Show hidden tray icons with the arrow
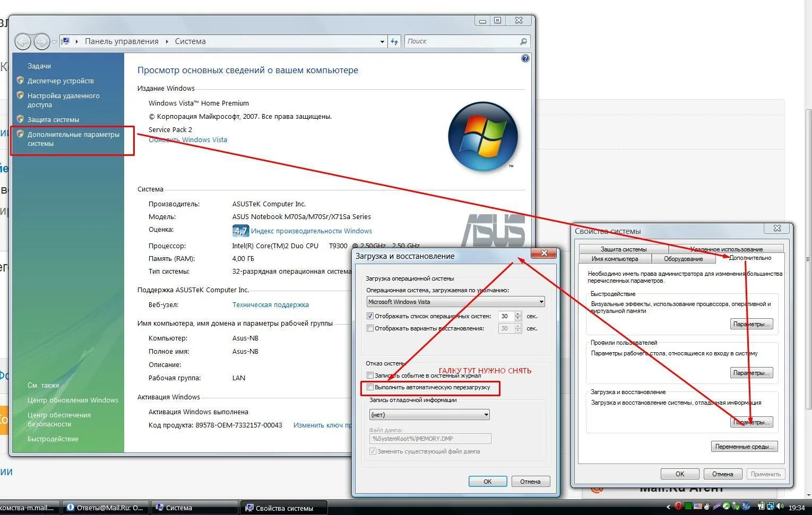 coord(668,507)
